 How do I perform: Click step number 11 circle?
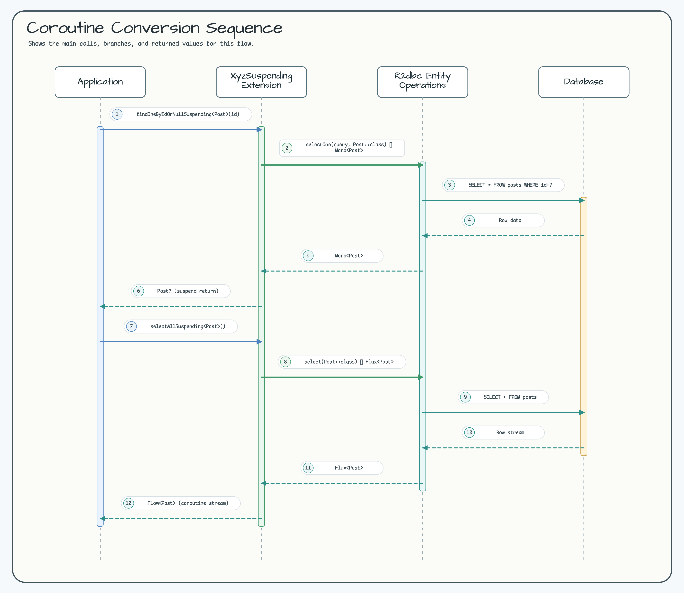pyautogui.click(x=308, y=468)
